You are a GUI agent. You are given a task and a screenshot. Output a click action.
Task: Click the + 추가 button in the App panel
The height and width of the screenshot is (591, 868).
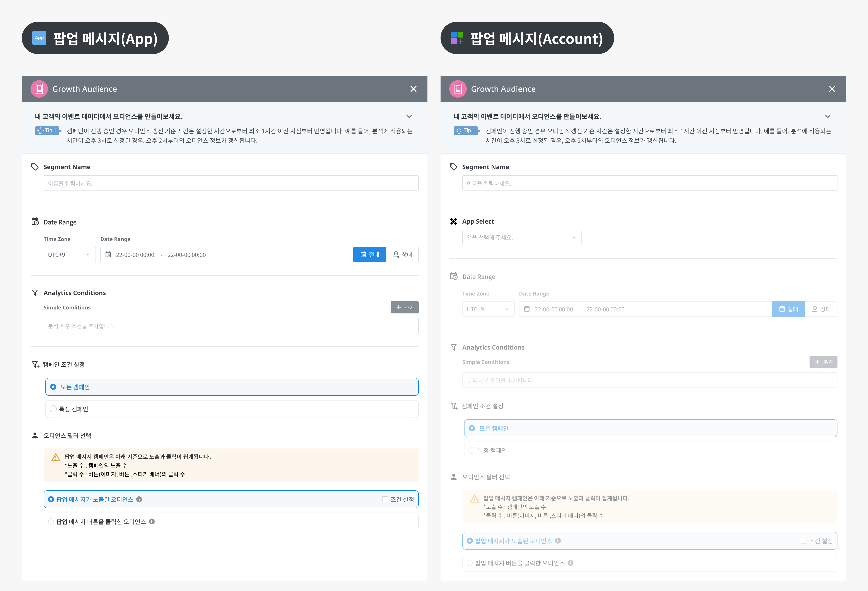pos(405,307)
